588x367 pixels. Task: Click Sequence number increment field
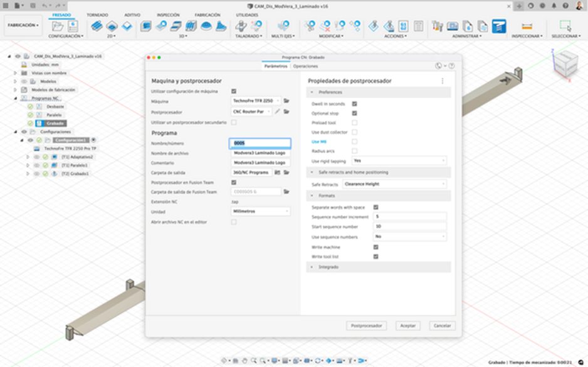click(410, 217)
